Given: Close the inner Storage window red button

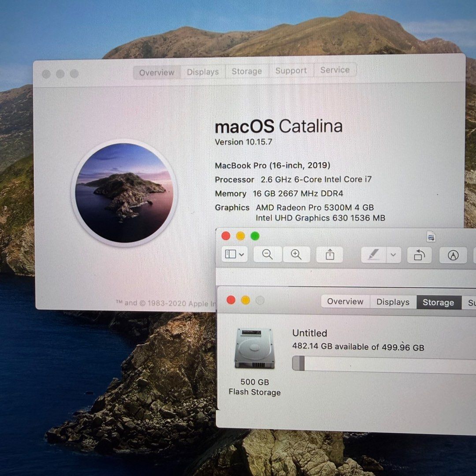Looking at the screenshot, I should coord(231,300).
